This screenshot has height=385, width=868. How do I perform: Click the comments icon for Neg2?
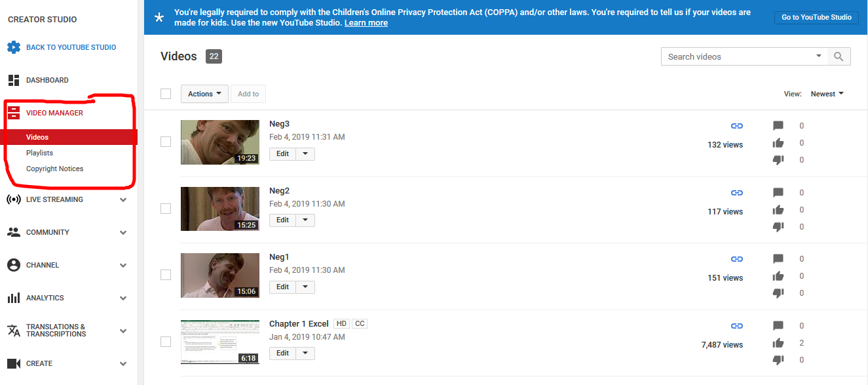(x=778, y=193)
